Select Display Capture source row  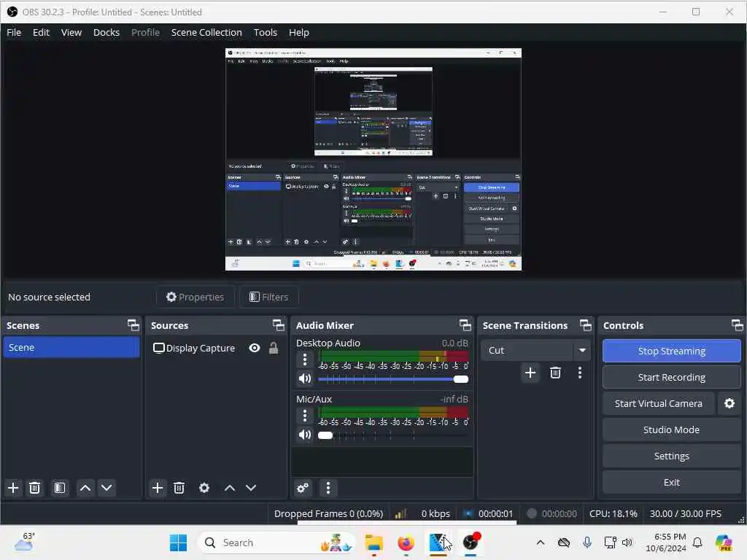[215, 348]
